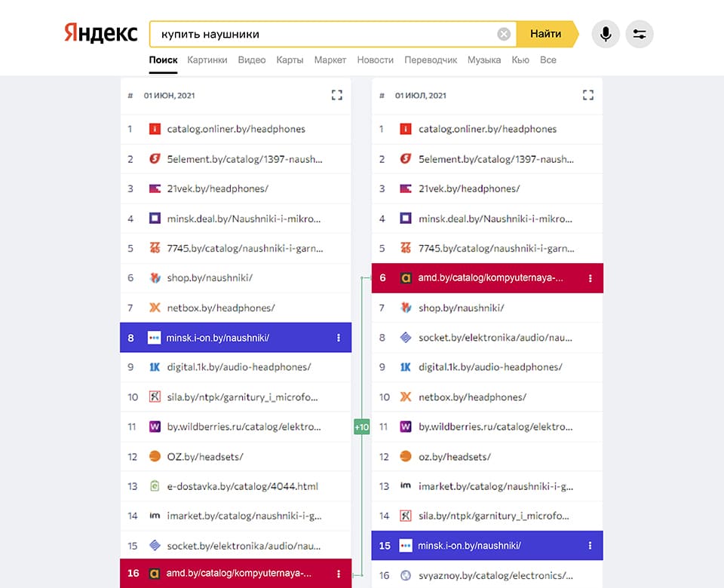The image size is (724, 588).
Task: Open search settings sliders icon
Action: [x=640, y=34]
